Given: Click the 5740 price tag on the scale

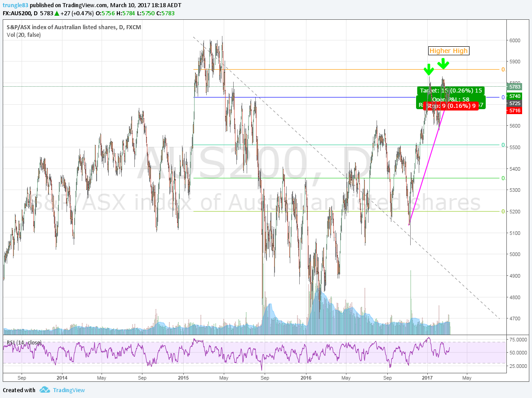Looking at the screenshot, I should coord(514,97).
